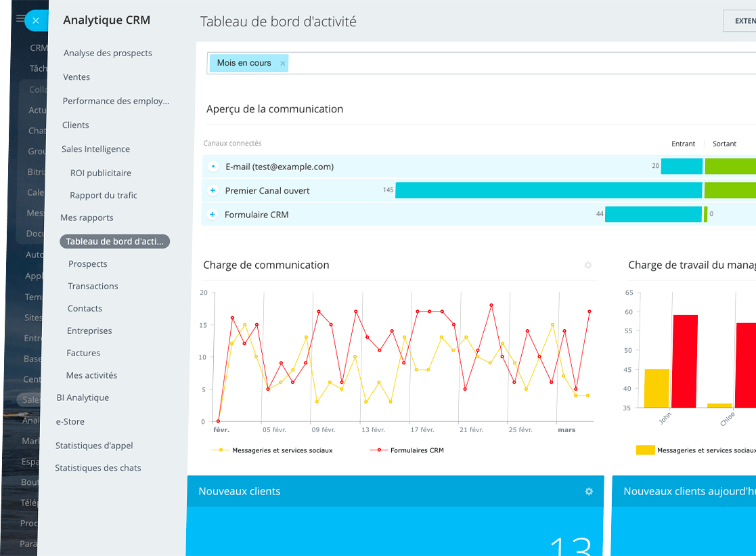Remove the 'Mois en cours' filter tag
Image resolution: width=756 pixels, height=556 pixels.
(x=283, y=64)
